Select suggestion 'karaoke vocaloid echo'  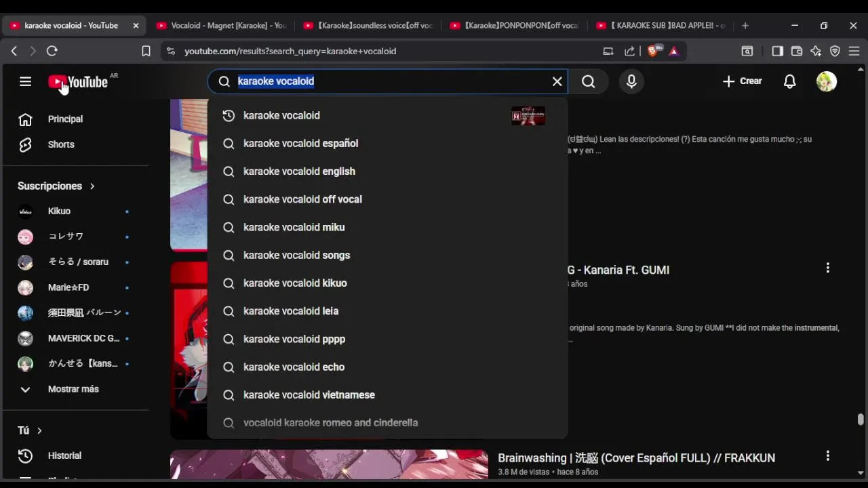point(387,367)
